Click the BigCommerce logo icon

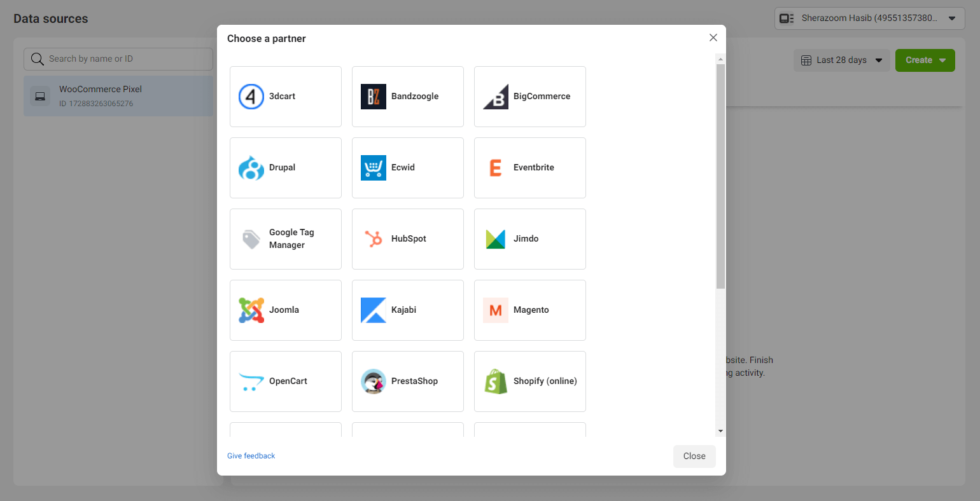496,97
